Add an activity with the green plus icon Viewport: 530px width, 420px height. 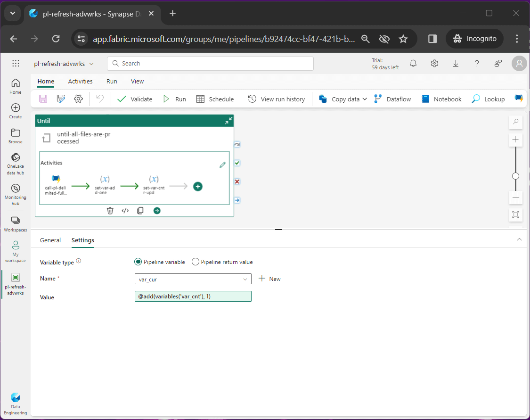pyautogui.click(x=198, y=186)
